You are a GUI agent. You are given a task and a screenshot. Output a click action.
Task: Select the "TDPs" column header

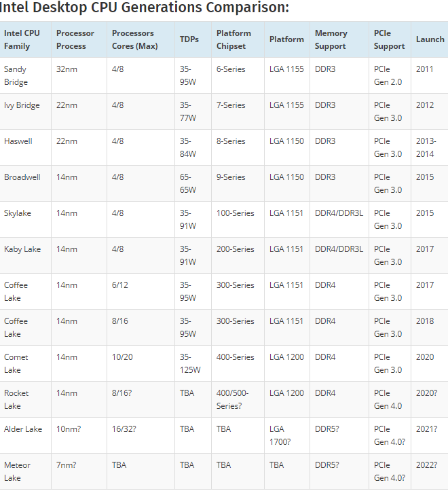pyautogui.click(x=189, y=39)
